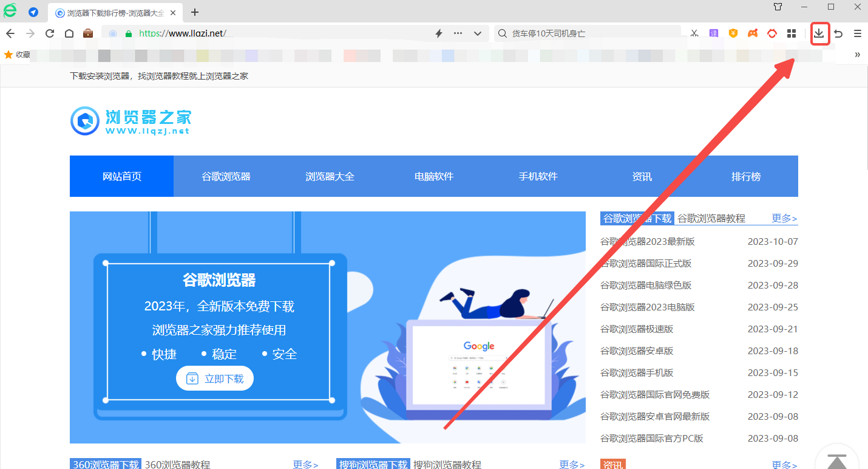Click the red circular extension icon
This screenshot has width=868, height=469.
[771, 33]
